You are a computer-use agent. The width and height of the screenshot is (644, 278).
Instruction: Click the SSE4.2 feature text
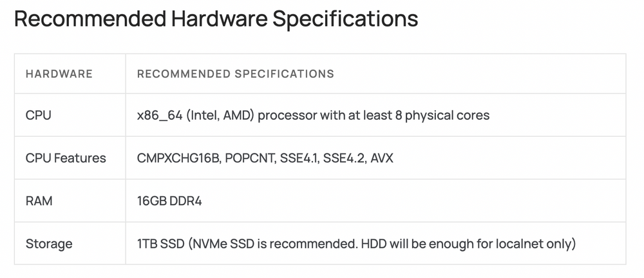pyautogui.click(x=344, y=158)
